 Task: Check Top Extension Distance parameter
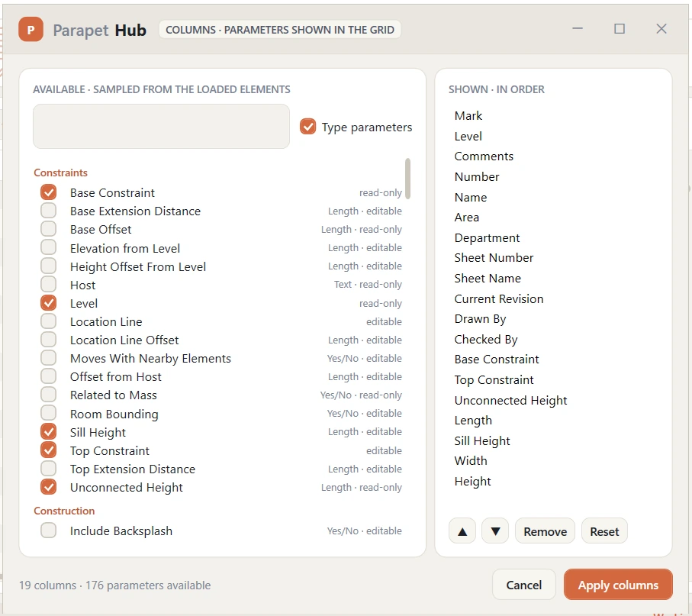(49, 468)
